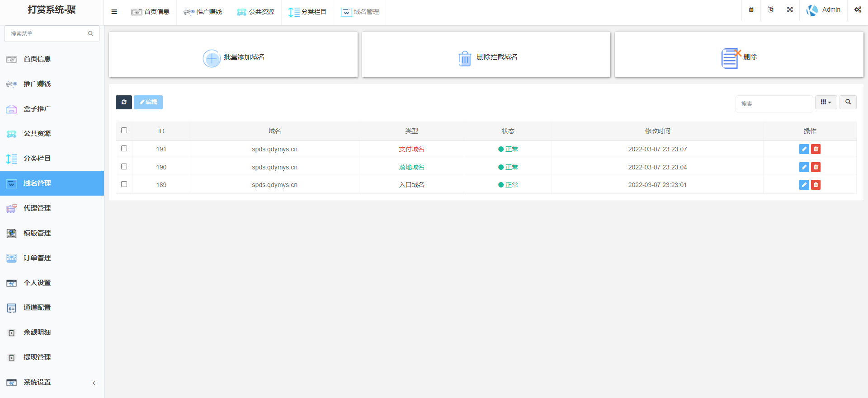
Task: Open the column display dropdown
Action: tap(826, 102)
